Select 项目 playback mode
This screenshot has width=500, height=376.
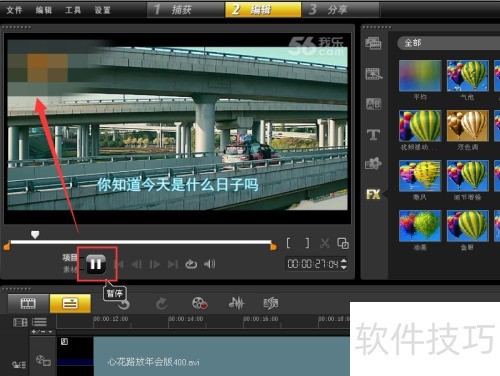(70, 257)
